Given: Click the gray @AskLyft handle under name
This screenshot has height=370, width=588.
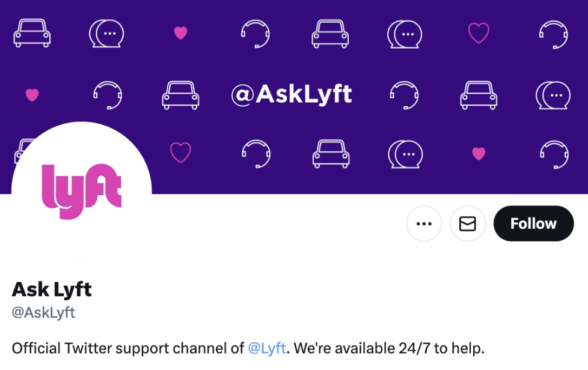Looking at the screenshot, I should click(x=43, y=312).
